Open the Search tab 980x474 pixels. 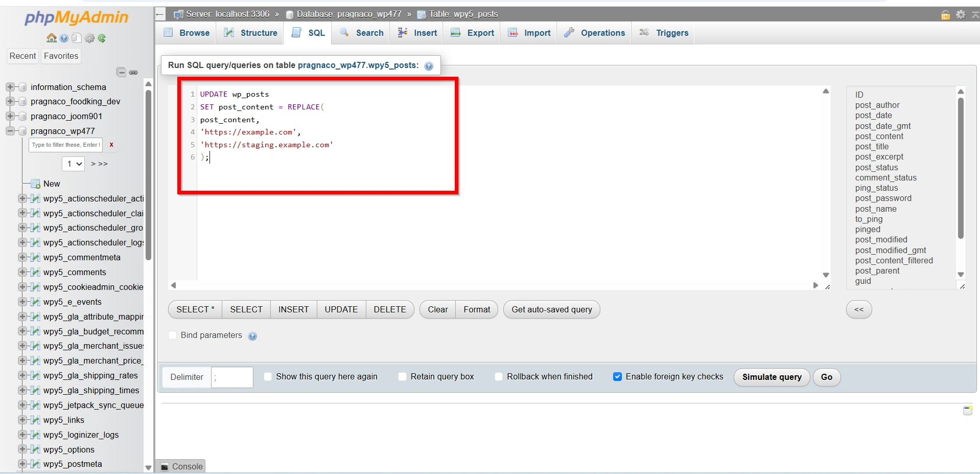coord(361,33)
